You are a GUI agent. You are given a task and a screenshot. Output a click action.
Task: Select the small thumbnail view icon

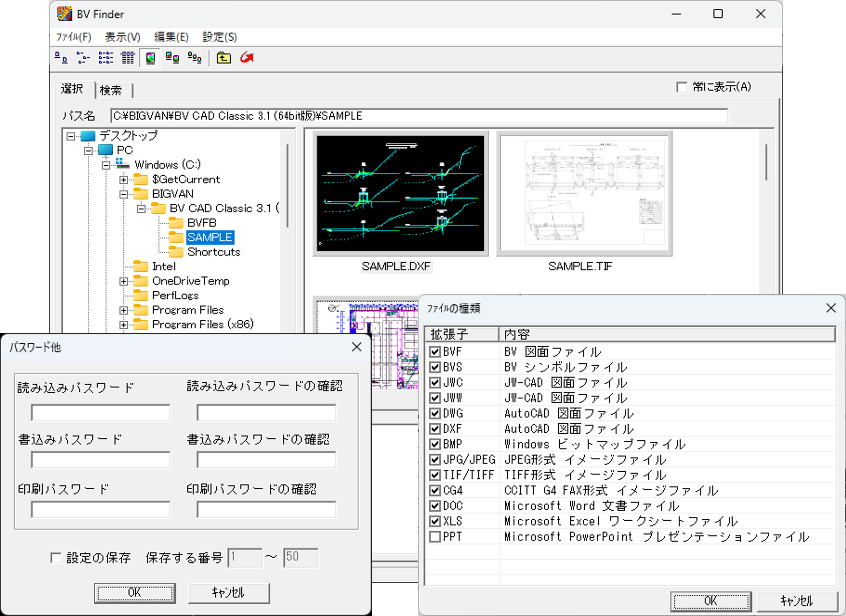tap(195, 58)
